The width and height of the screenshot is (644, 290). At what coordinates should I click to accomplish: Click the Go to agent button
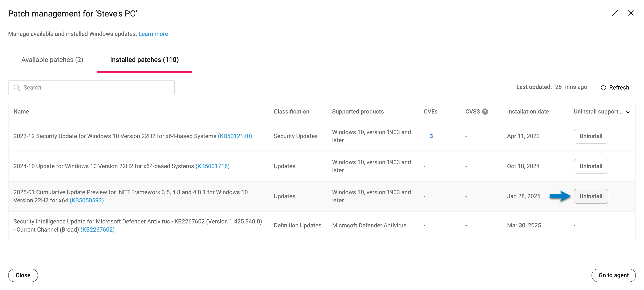[613, 275]
